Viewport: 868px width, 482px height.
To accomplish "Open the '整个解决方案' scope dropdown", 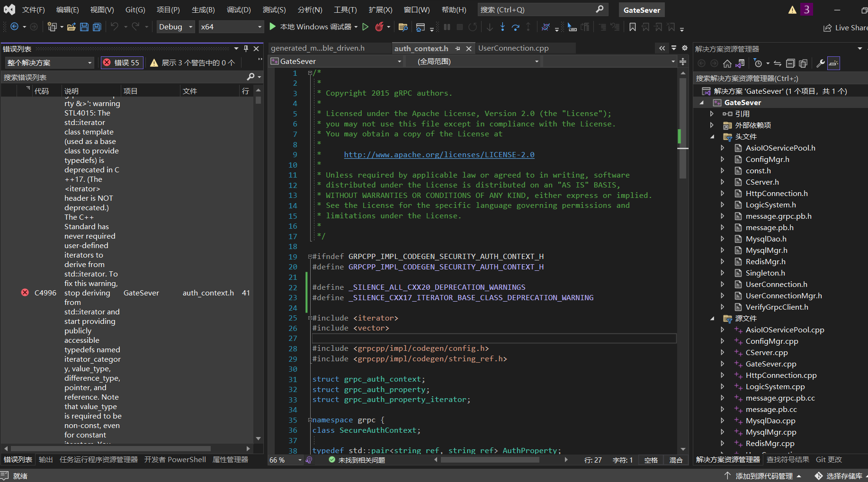I will [x=49, y=62].
